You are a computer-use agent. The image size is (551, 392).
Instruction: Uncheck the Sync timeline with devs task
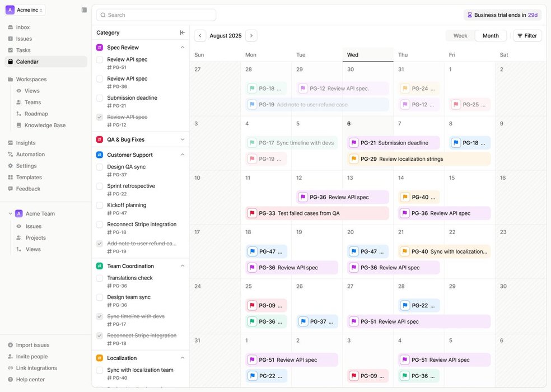tap(100, 317)
